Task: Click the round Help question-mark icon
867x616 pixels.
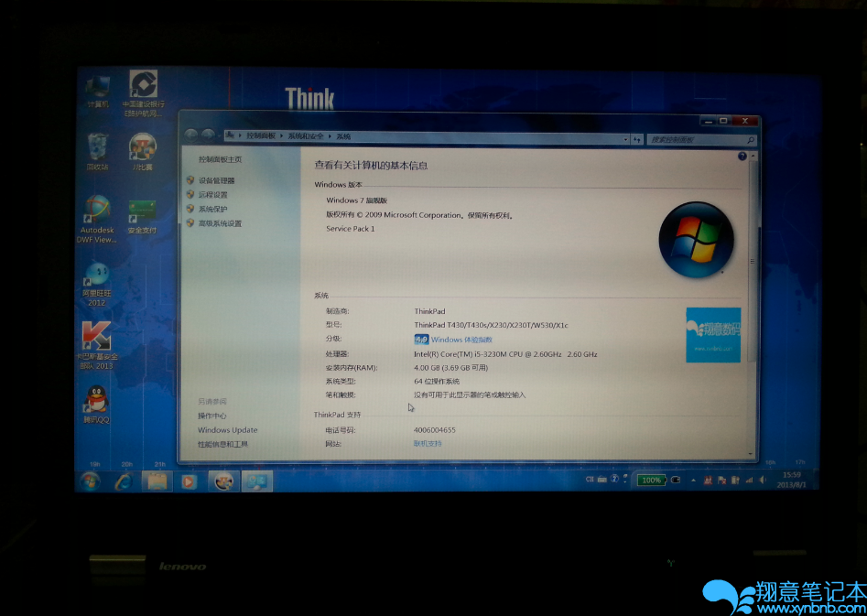Action: click(x=742, y=157)
